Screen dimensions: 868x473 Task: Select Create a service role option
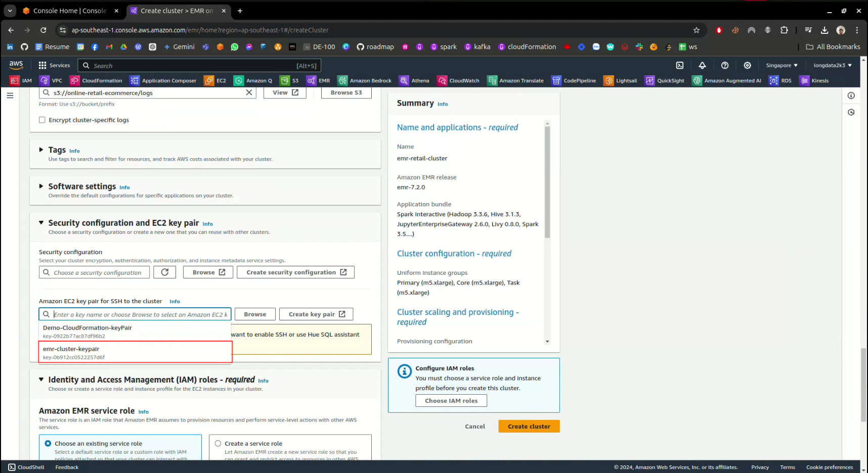click(218, 443)
